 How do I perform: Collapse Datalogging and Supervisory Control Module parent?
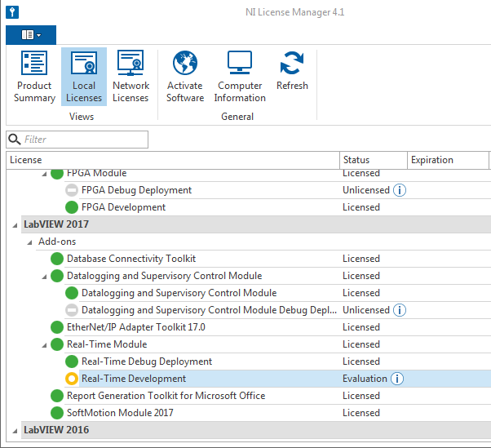tap(44, 277)
